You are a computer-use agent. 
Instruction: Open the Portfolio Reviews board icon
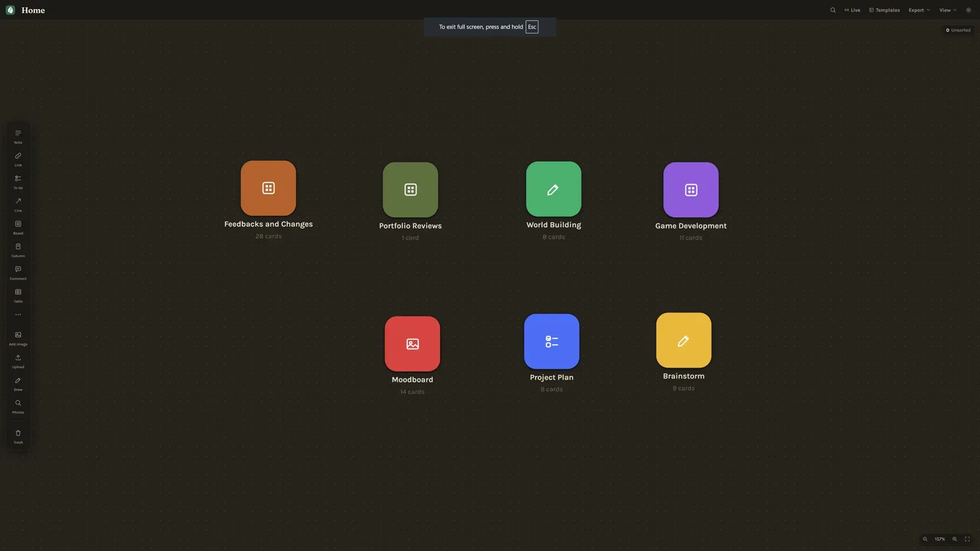(x=410, y=190)
